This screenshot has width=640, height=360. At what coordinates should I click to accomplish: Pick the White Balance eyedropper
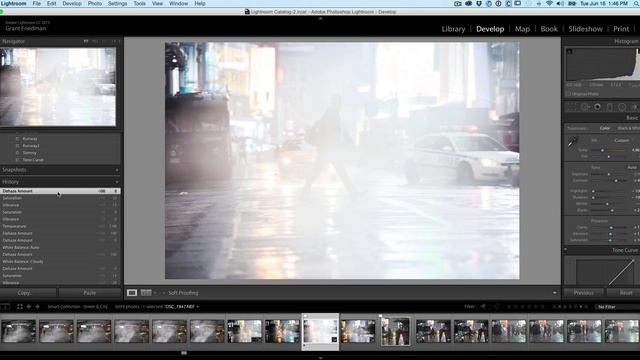tap(572, 142)
